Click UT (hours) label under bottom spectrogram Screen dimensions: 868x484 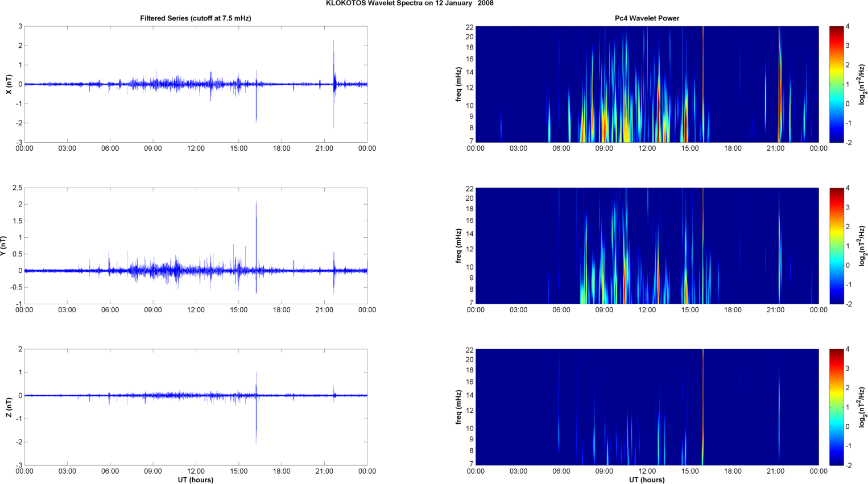tap(647, 479)
